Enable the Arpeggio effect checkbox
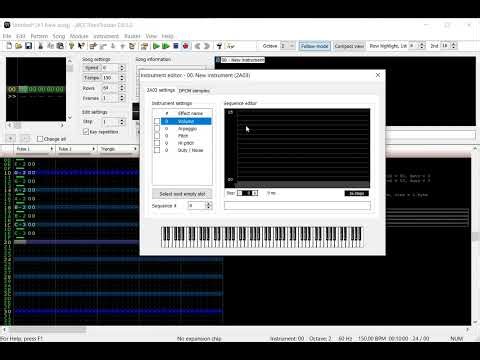The width and height of the screenshot is (480, 360). 157,128
